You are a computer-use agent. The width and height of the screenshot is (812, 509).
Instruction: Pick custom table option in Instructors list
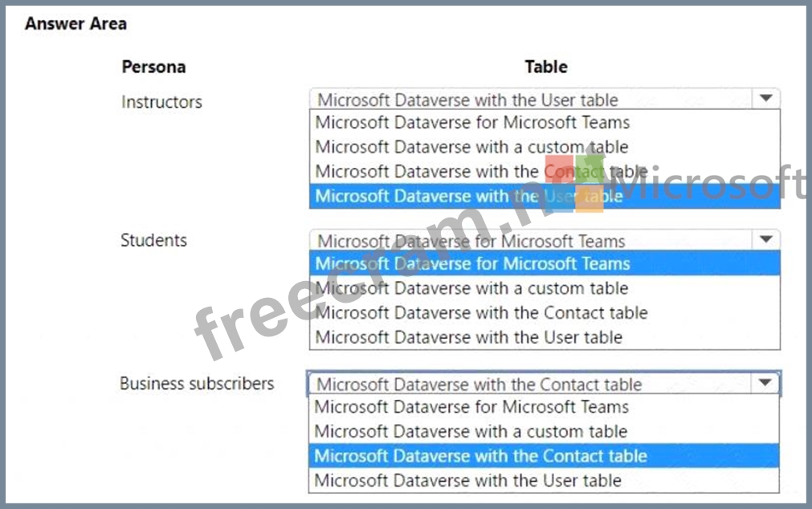(471, 147)
